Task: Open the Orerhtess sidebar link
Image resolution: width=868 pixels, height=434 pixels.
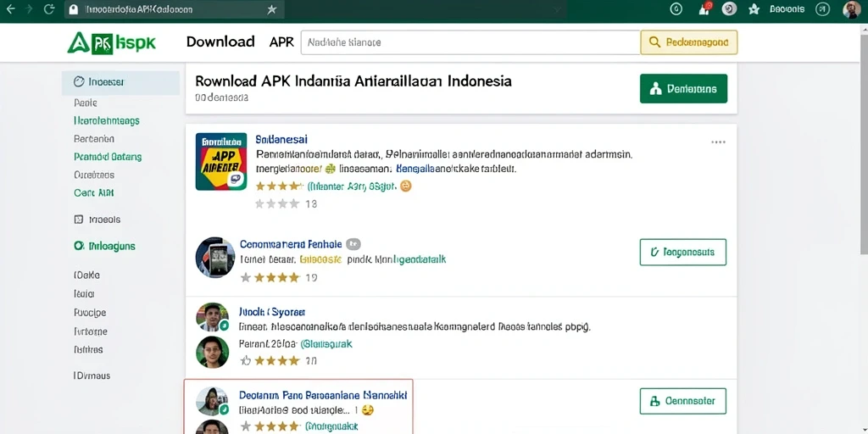Action: tap(94, 175)
